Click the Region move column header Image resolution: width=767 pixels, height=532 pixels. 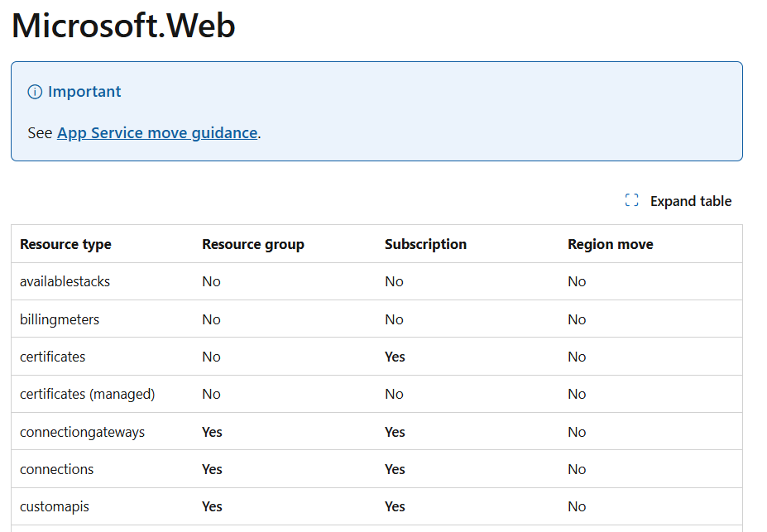[x=610, y=244]
